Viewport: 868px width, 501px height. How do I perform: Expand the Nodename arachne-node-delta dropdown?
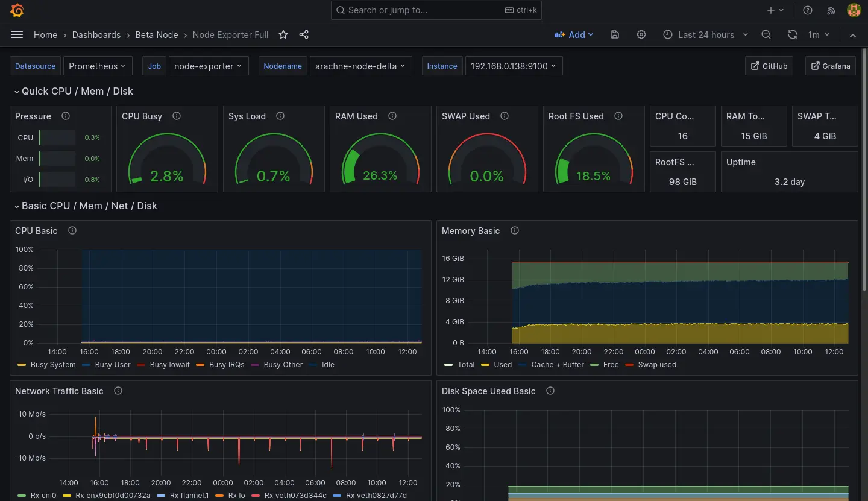[360, 66]
